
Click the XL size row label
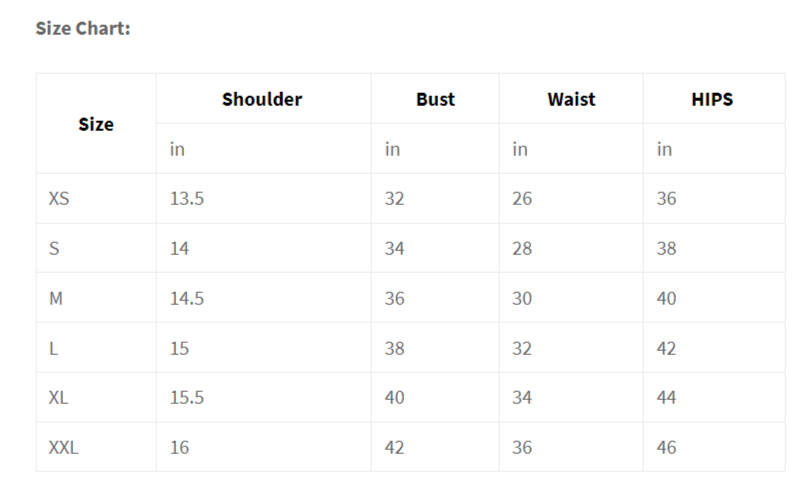point(59,397)
